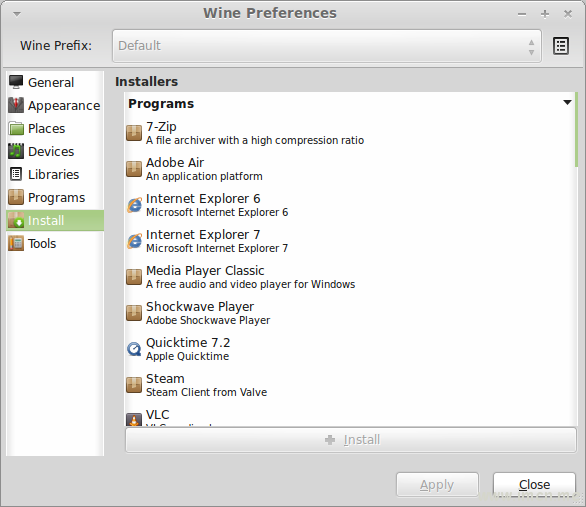The height and width of the screenshot is (507, 586).
Task: Maximize the Wine Preferences window
Action: click(x=545, y=14)
